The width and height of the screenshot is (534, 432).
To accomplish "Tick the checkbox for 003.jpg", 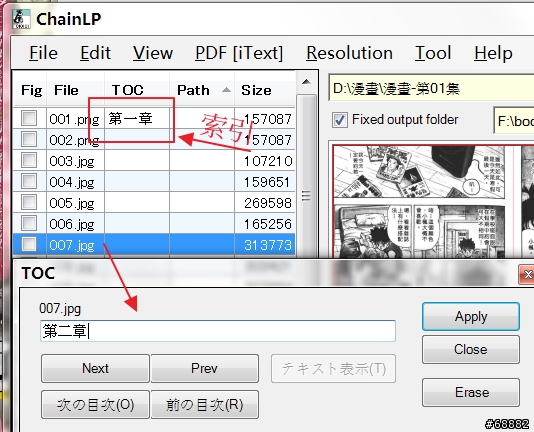I will point(29,160).
